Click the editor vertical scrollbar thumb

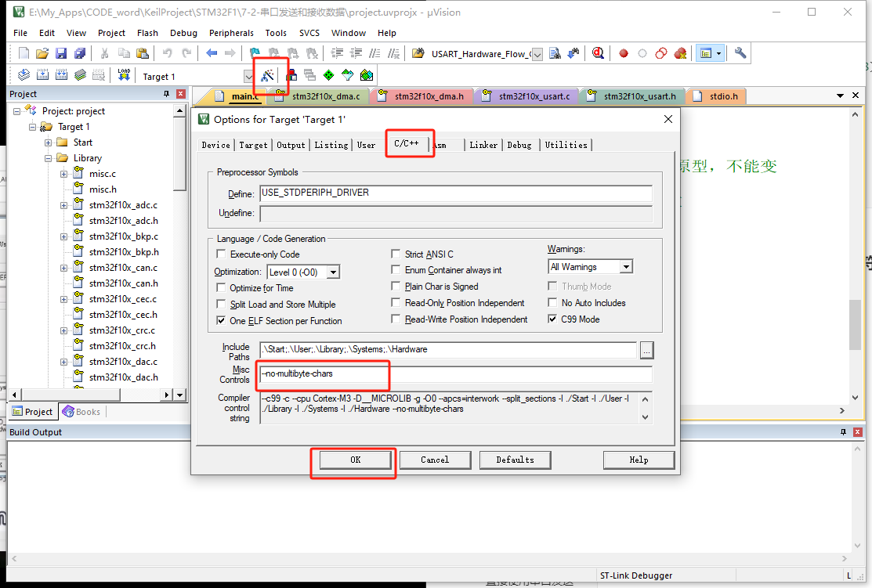tap(855, 325)
